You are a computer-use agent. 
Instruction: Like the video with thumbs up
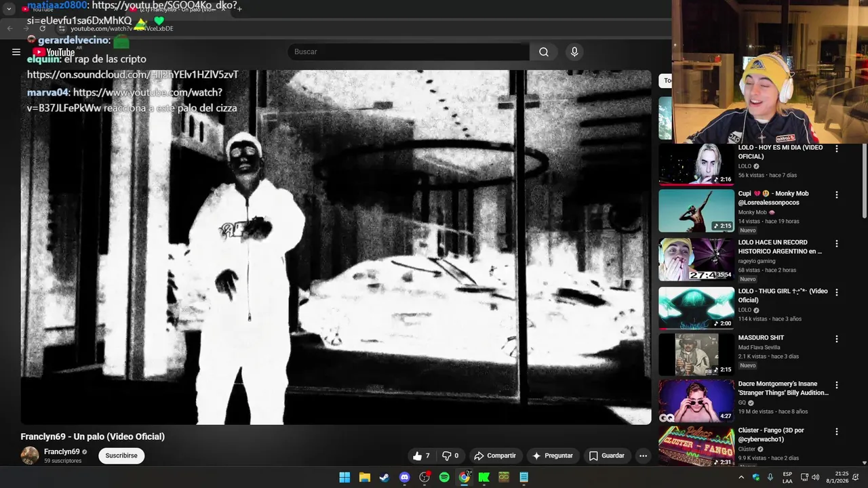422,456
